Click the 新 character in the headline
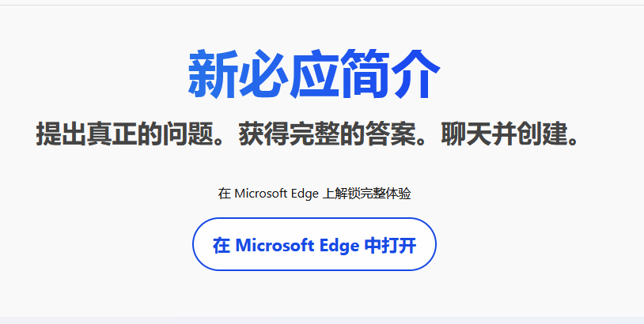 (x=213, y=74)
